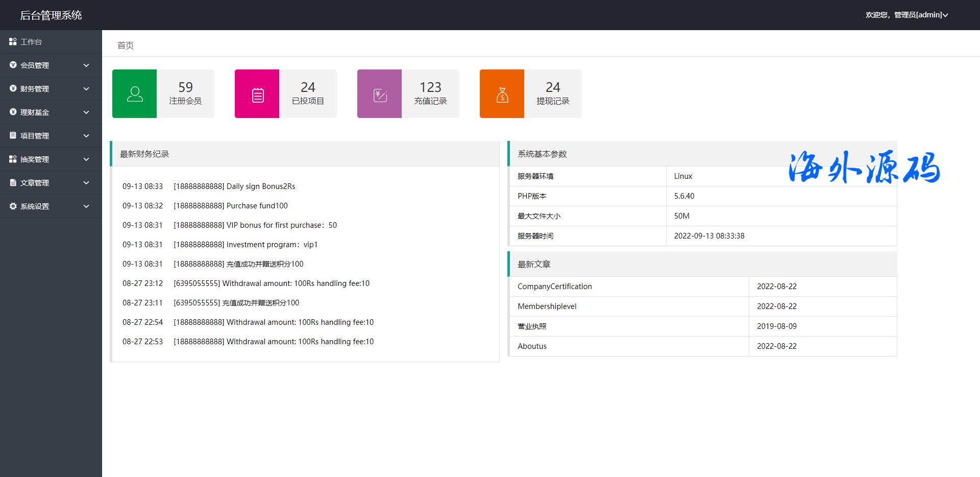Click the orange withdrawal money bag icon

click(502, 95)
